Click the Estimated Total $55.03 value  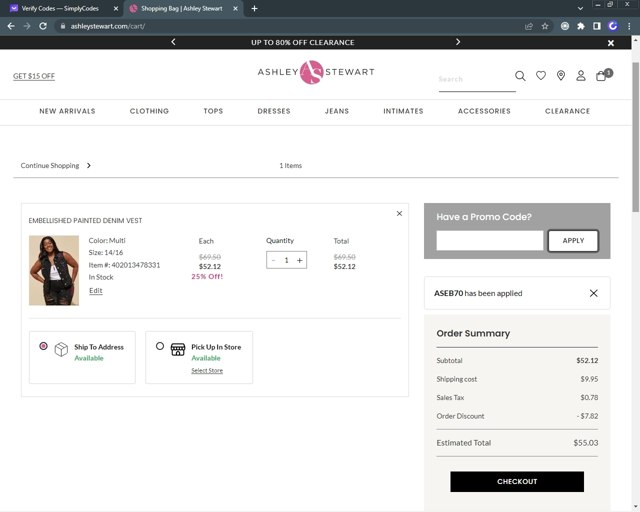[x=585, y=443]
